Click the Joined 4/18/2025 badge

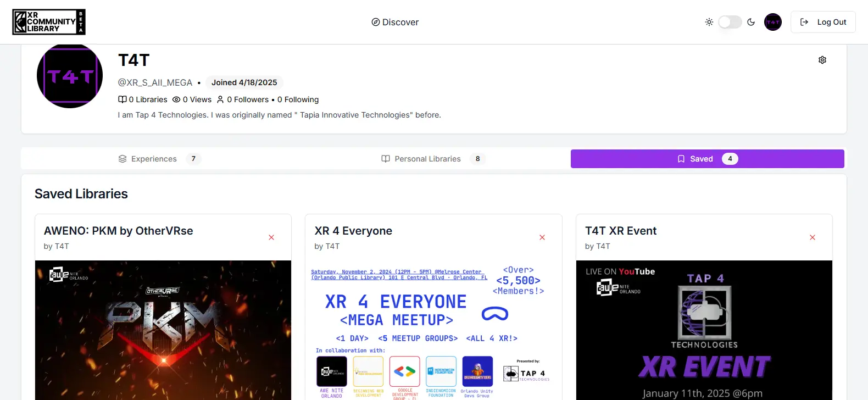coord(244,82)
